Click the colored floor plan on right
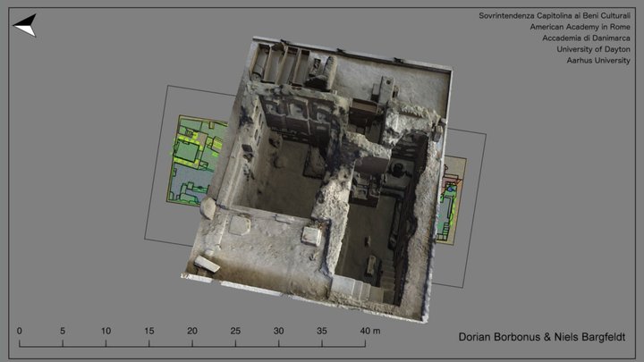 [451, 200]
